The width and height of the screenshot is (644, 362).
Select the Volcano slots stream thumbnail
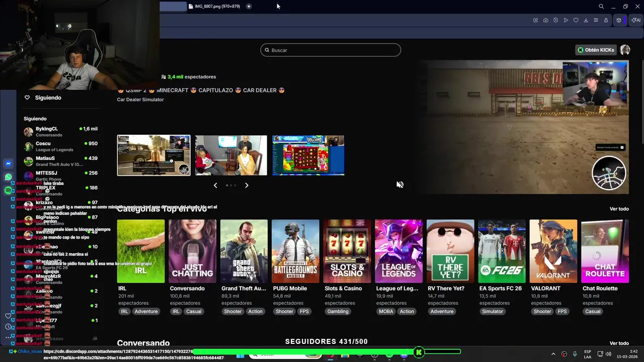point(308,155)
